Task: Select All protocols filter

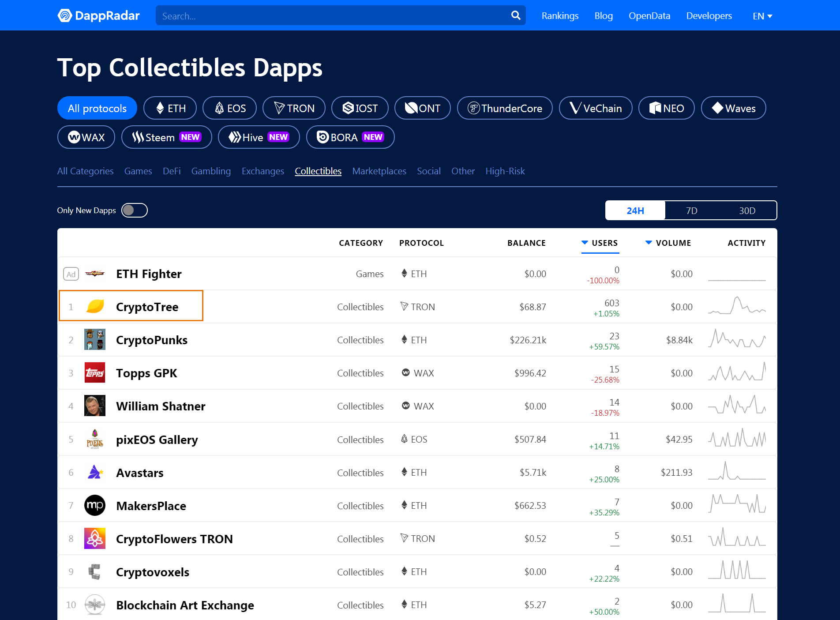Action: click(x=97, y=108)
